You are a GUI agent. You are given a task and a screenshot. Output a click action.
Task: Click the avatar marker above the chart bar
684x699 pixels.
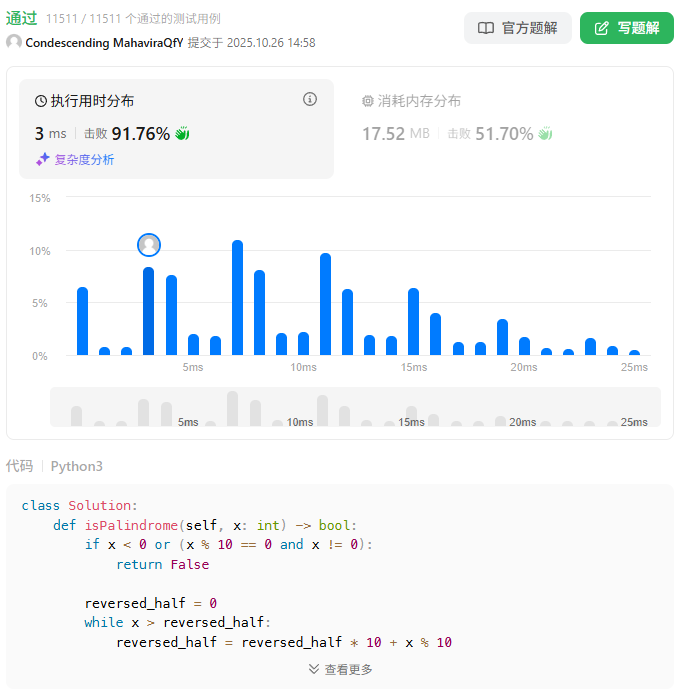(x=149, y=245)
